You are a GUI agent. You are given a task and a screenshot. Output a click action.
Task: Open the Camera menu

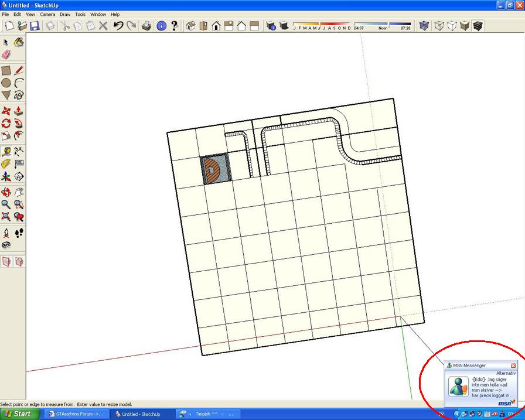pos(47,15)
